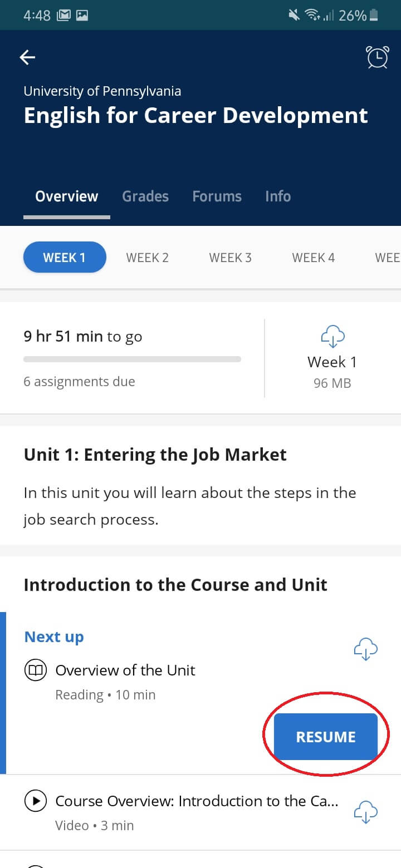401x868 pixels.
Task: Tap the video play icon for Course Overview
Action: 35,801
